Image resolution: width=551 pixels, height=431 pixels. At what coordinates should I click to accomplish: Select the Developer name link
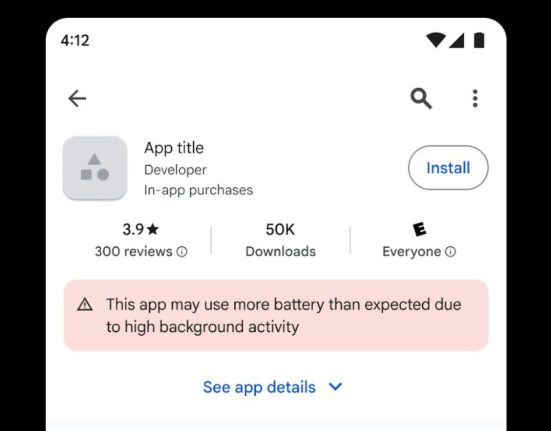(x=175, y=170)
